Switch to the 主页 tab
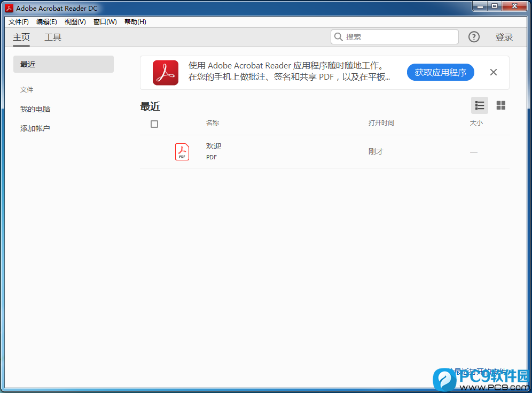 21,37
